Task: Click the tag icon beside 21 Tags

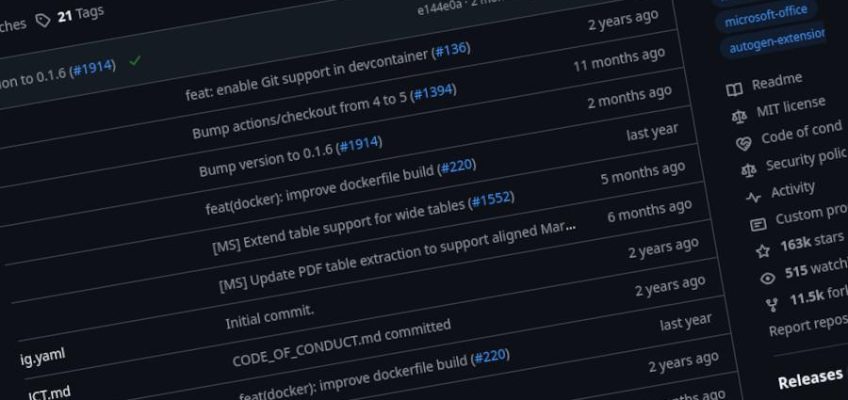Action: click(43, 21)
